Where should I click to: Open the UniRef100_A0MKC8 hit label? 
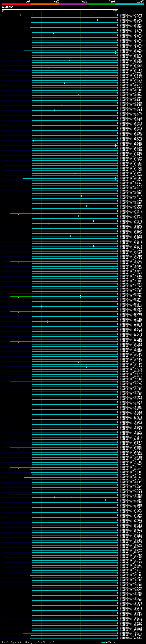click(131, 22)
